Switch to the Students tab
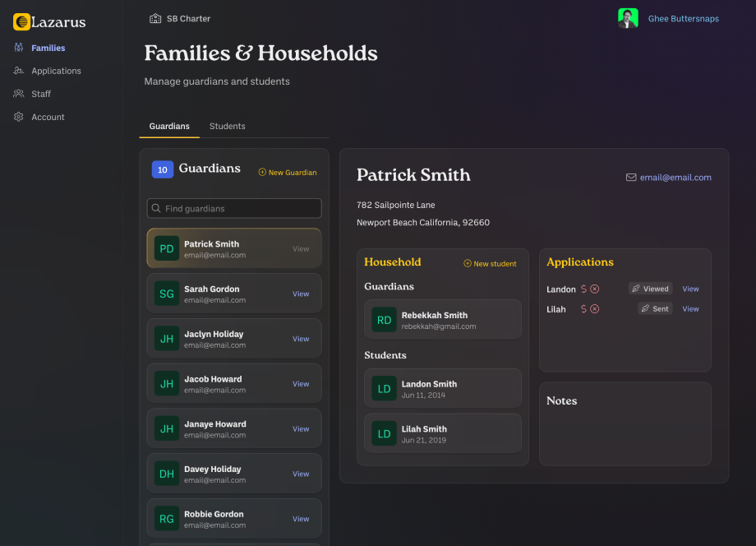This screenshot has height=546, width=756. tap(227, 126)
